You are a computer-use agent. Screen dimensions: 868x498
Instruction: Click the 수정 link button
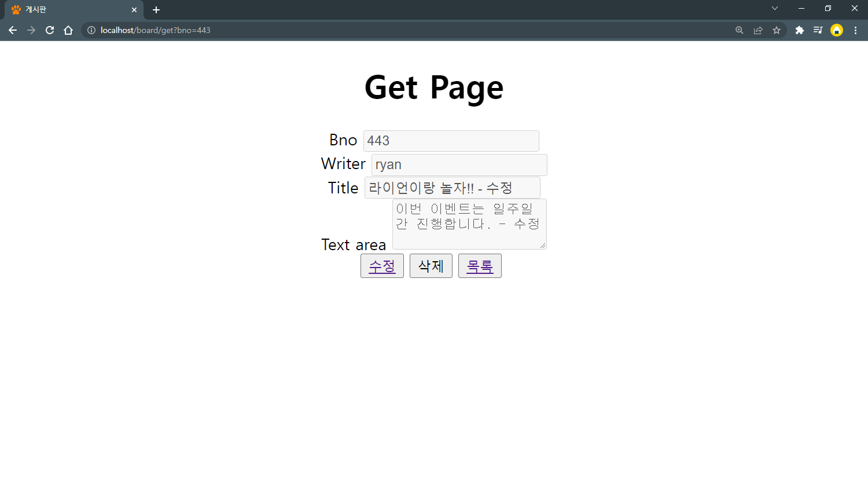382,266
